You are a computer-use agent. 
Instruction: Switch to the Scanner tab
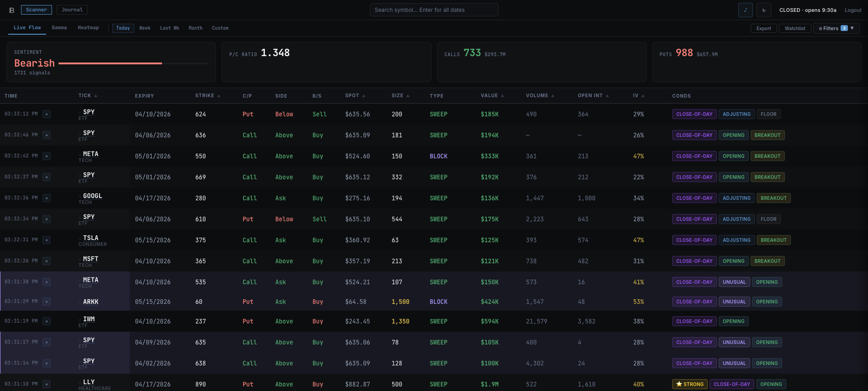[x=37, y=10]
